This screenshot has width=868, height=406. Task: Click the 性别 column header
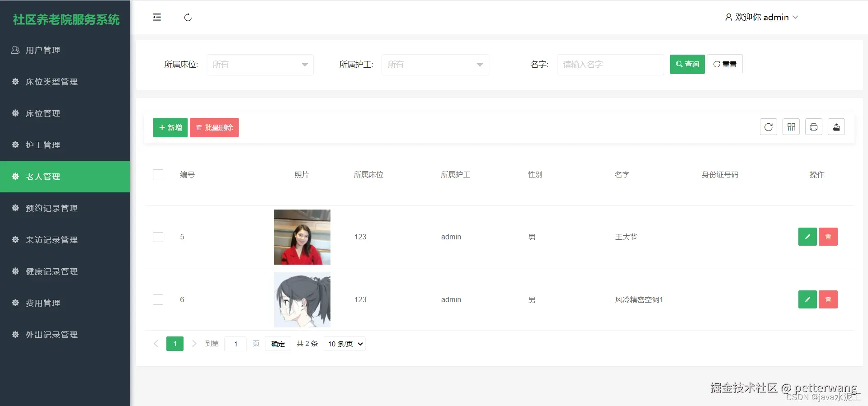(x=535, y=175)
